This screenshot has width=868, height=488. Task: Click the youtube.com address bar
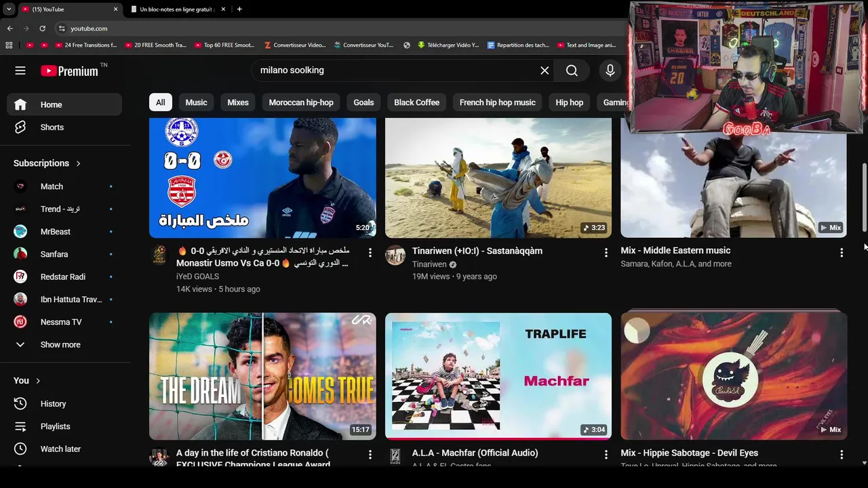(339, 28)
